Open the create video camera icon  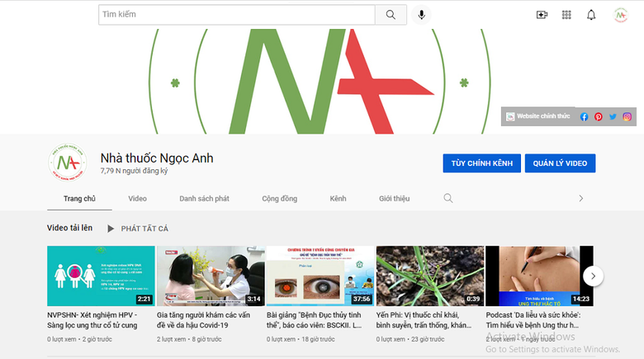(542, 15)
